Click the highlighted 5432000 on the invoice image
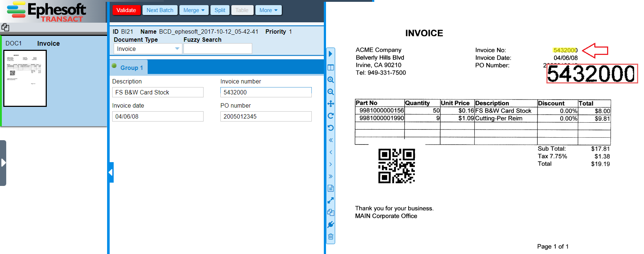The width and height of the screenshot is (644, 254). pyautogui.click(x=565, y=50)
